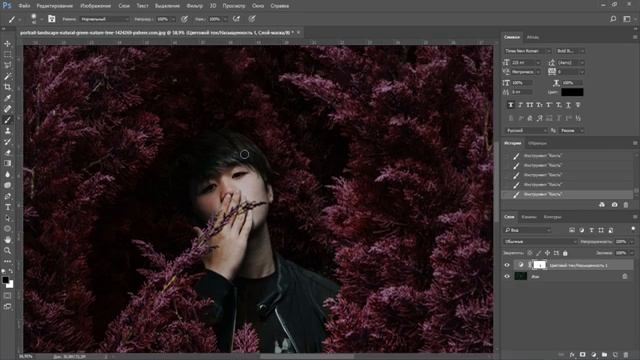Select the Gradient tool
640x360 pixels.
[x=7, y=163]
